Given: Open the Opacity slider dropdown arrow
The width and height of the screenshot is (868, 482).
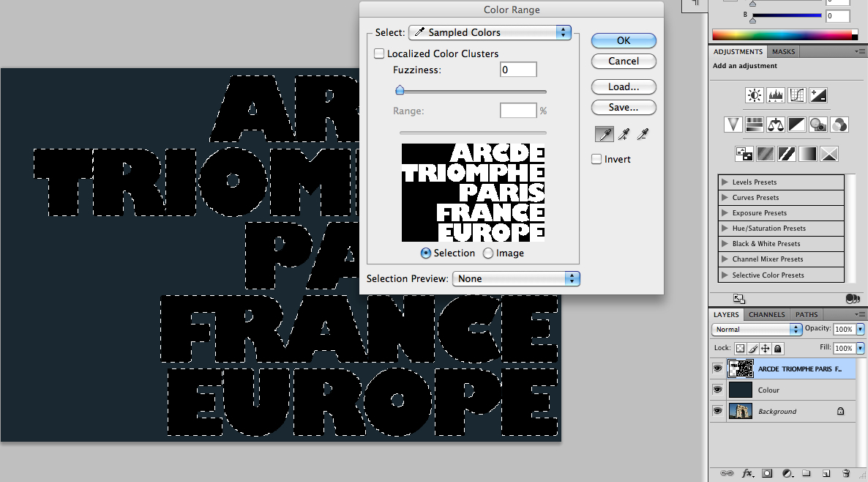Looking at the screenshot, I should point(860,329).
